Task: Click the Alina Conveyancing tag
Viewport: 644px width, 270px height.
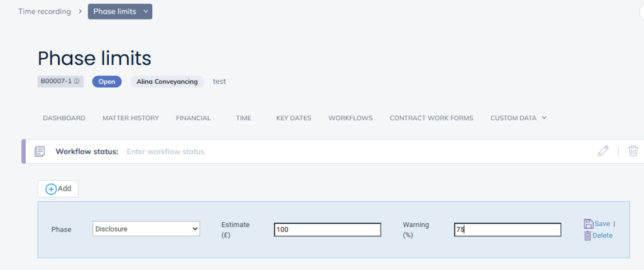Action: (x=167, y=81)
